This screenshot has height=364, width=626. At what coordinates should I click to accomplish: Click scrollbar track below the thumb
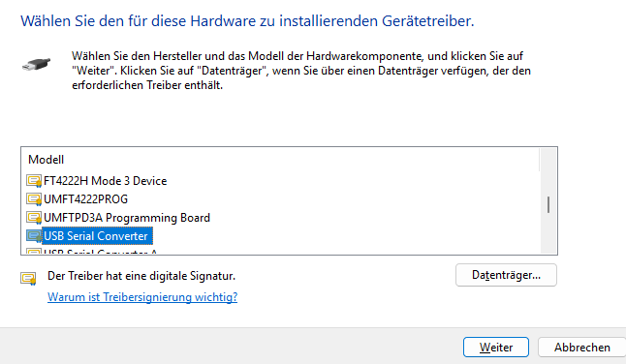[x=548, y=233]
